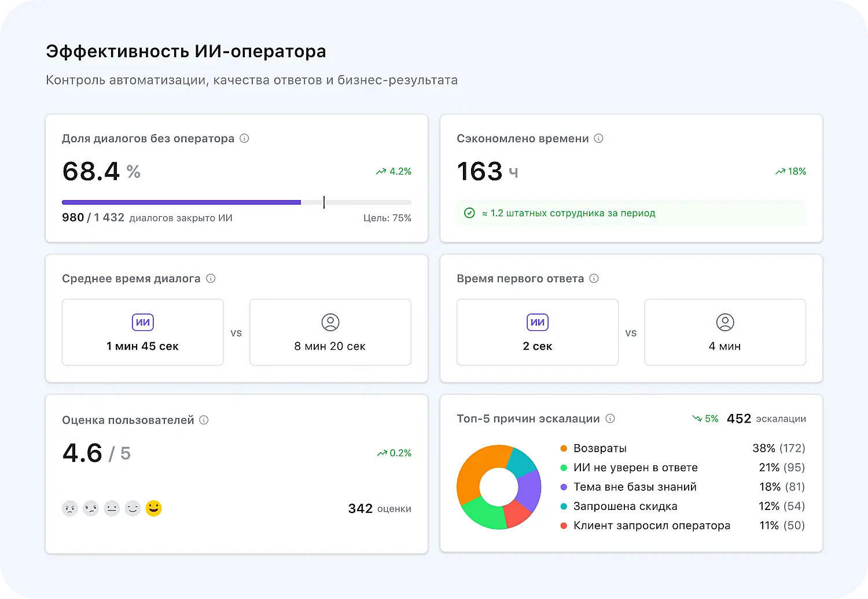Click the '2 сек' first response value
This screenshot has width=868, height=599.
[538, 346]
